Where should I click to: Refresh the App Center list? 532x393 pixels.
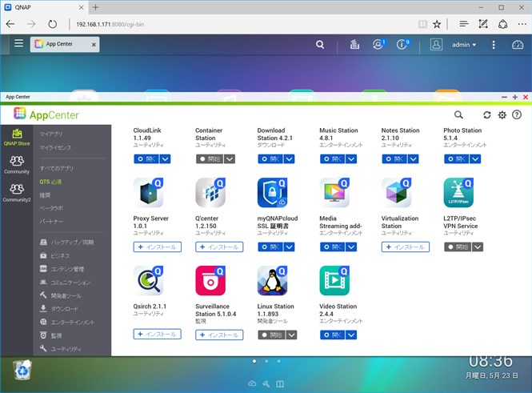pos(487,114)
